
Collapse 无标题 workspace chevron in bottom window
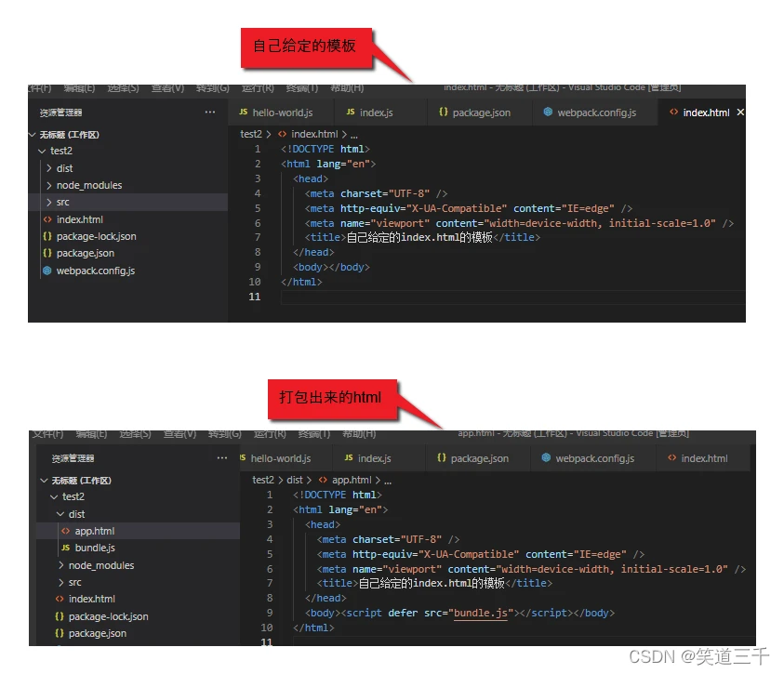[45, 480]
